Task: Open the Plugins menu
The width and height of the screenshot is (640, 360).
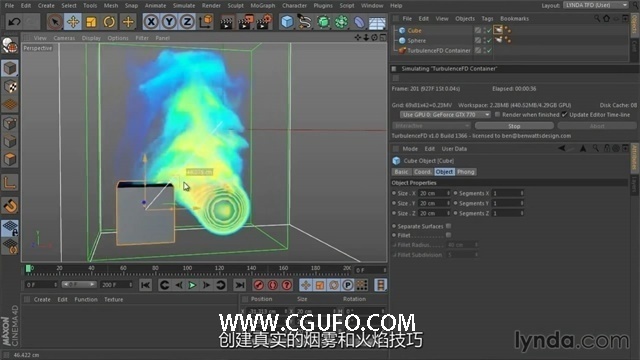Action: tap(323, 6)
